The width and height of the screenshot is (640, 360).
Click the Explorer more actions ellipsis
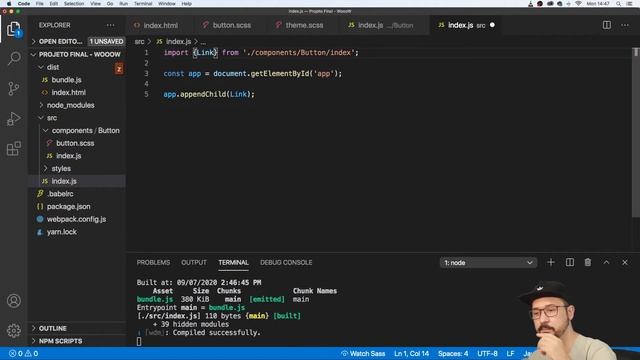point(111,25)
